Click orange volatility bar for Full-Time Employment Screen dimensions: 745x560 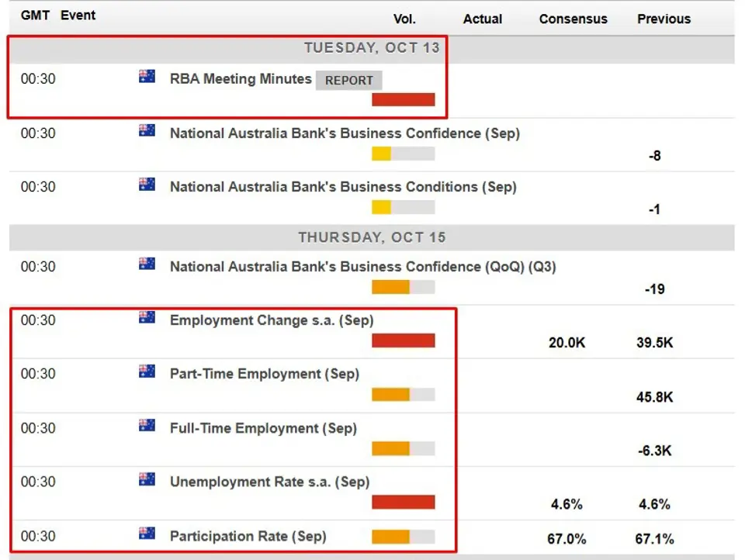pyautogui.click(x=404, y=448)
